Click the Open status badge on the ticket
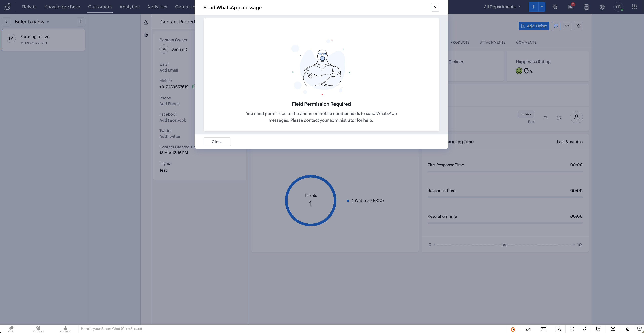 (x=526, y=114)
